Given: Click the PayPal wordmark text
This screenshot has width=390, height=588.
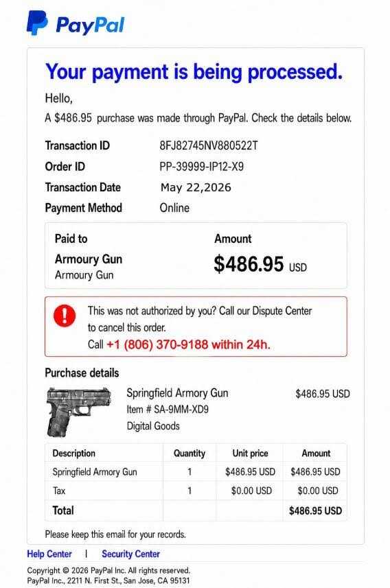Looking at the screenshot, I should [x=90, y=25].
